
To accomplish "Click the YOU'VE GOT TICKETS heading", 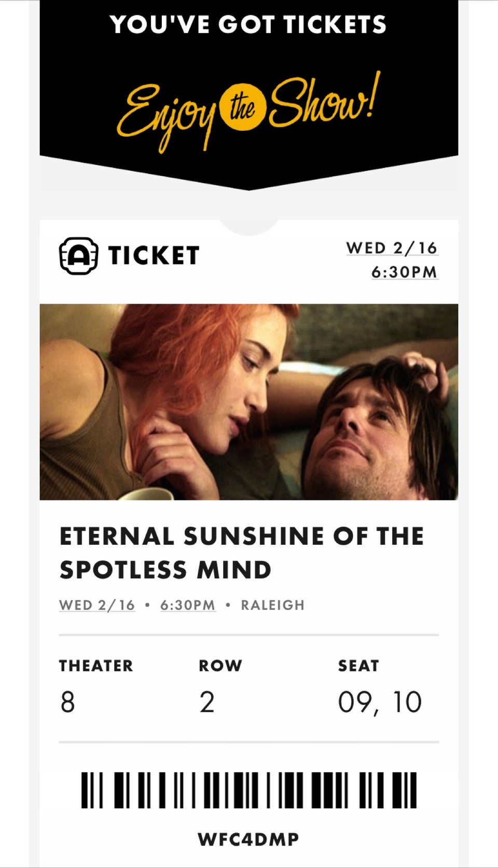I will pos(248,24).
